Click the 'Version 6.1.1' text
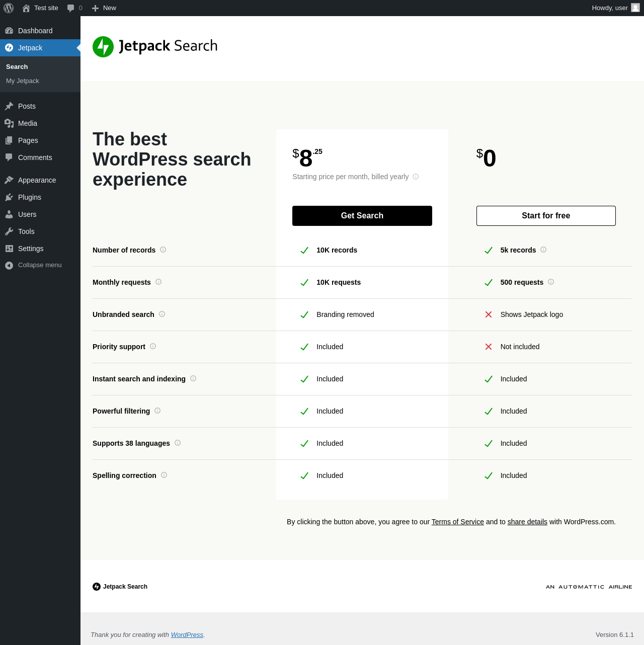644x645 pixels. pyautogui.click(x=615, y=635)
